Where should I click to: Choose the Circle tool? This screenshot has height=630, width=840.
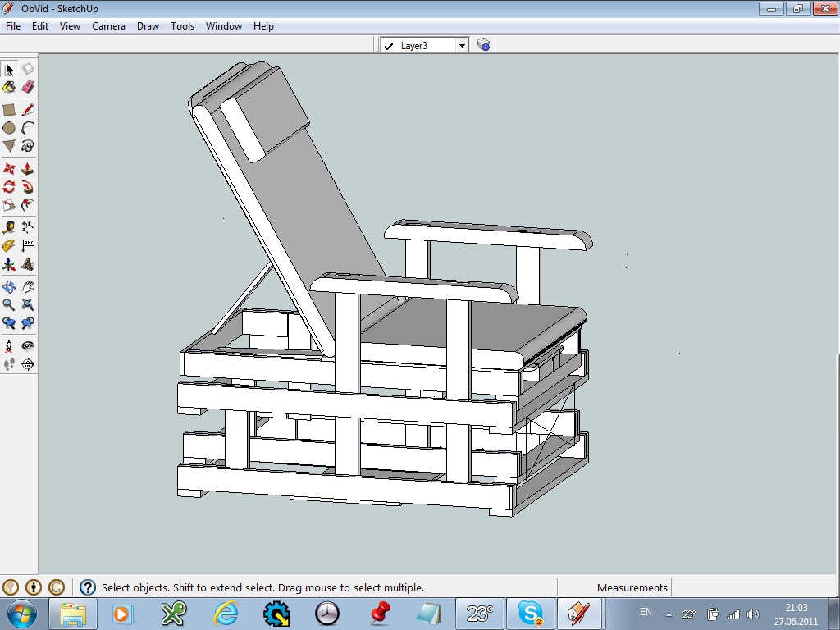pyautogui.click(x=9, y=128)
